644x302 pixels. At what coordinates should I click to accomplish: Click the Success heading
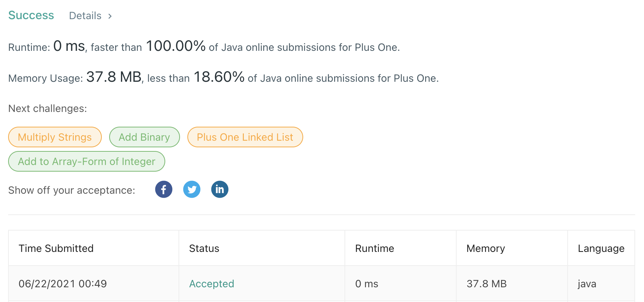tap(31, 15)
